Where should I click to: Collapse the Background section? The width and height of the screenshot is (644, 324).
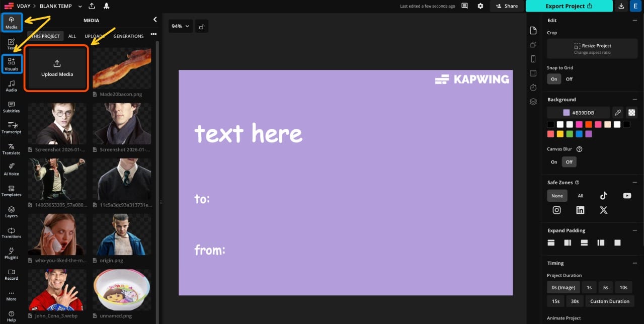point(634,100)
